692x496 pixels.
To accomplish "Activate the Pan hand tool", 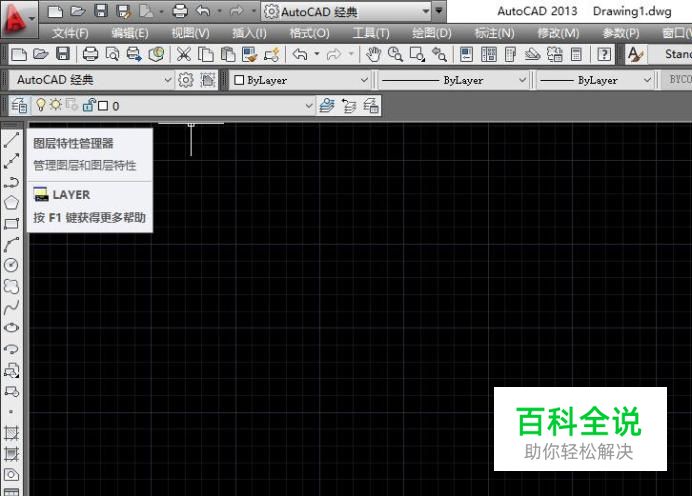I will [374, 55].
